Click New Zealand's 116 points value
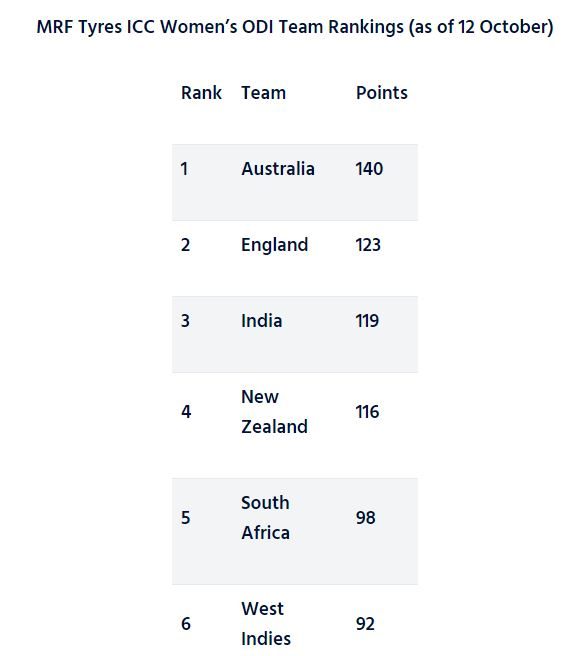Screen dimensions: 581x656 tap(367, 412)
